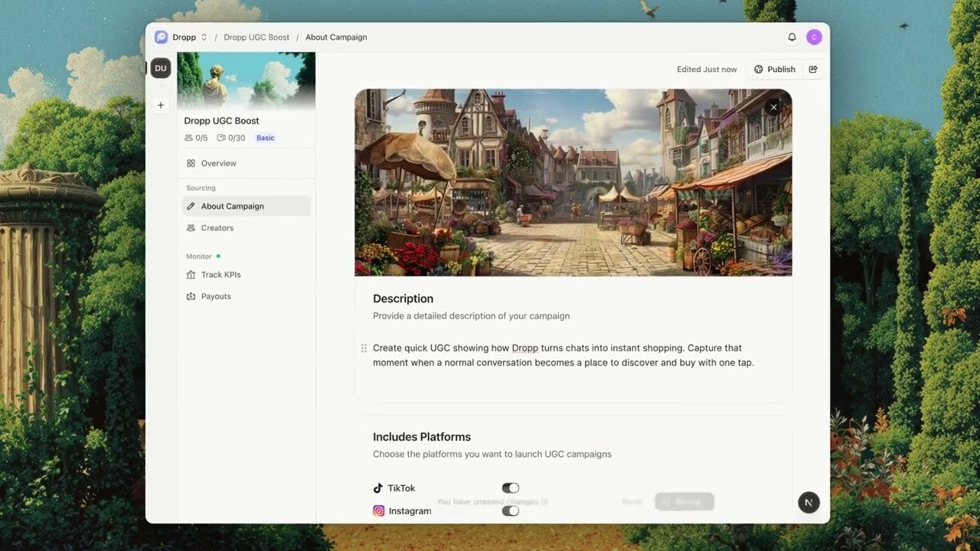This screenshot has width=980, height=551.
Task: Disable the Instagram platform switch
Action: [x=510, y=510]
